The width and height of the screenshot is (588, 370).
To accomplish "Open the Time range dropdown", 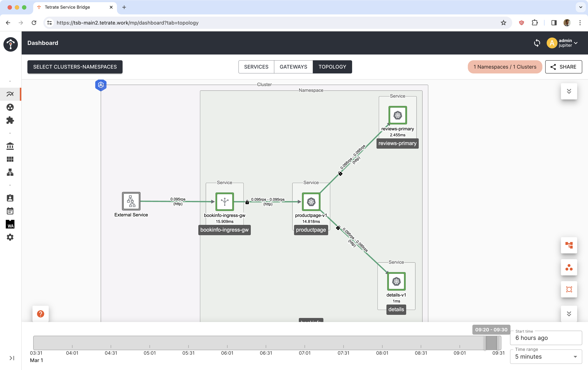I will (546, 357).
